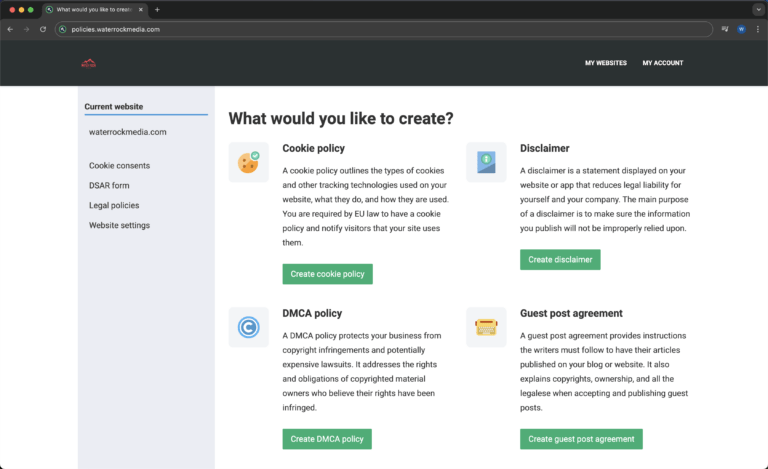This screenshot has height=469, width=768.
Task: Click the Disclaimer document icon
Action: tap(486, 163)
